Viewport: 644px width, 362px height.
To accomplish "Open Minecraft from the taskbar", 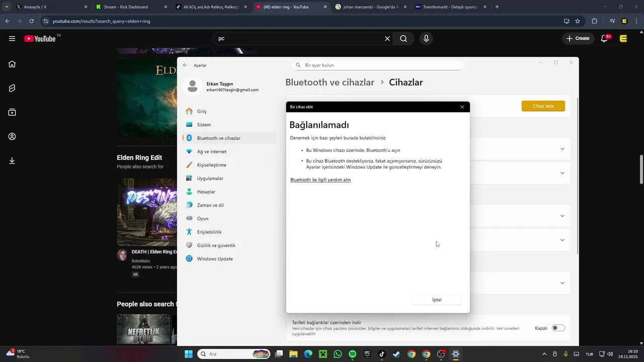I will 323,354.
